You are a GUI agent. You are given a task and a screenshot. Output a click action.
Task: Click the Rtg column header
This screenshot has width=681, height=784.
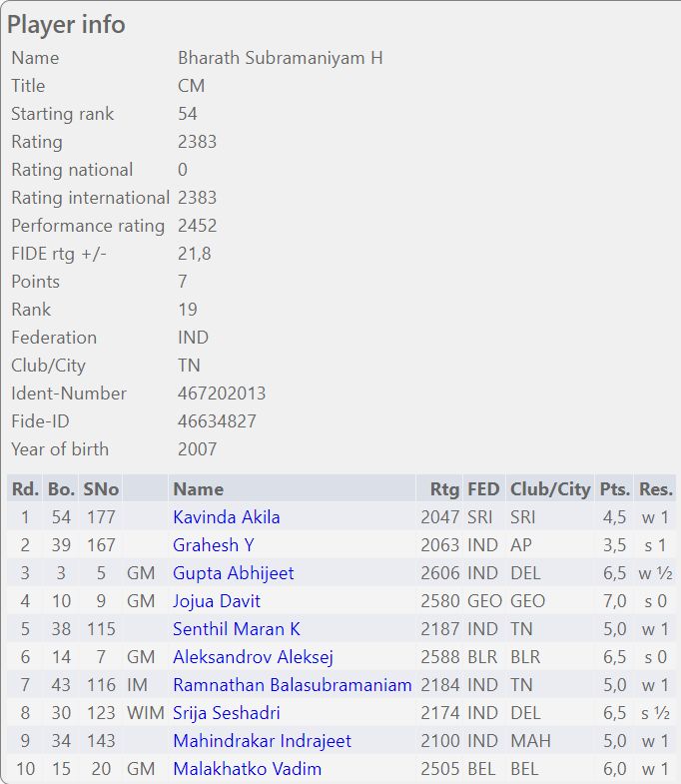coord(444,489)
